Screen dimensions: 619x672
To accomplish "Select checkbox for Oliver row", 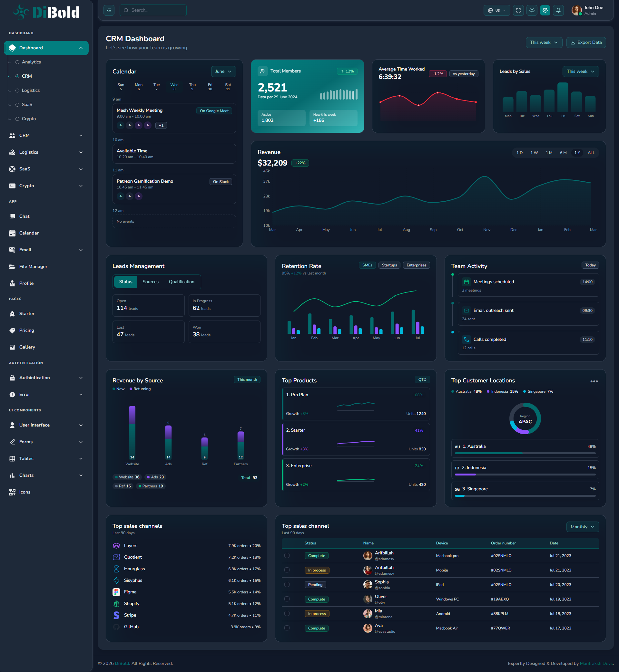I will click(287, 599).
